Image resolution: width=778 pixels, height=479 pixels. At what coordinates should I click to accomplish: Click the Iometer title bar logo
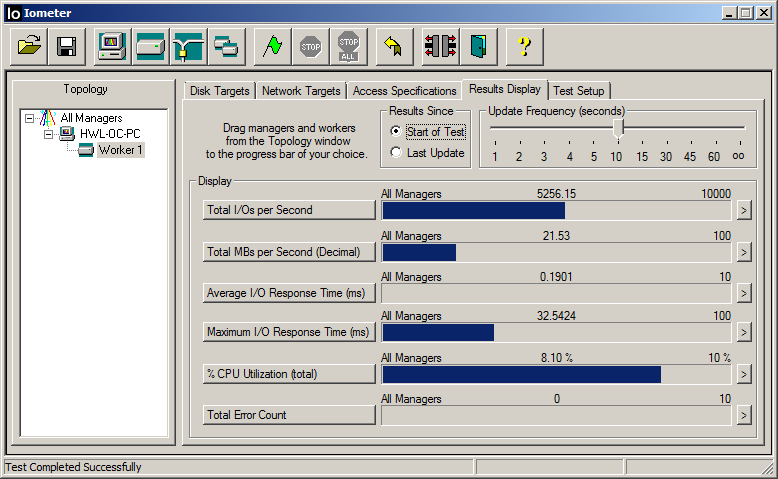13,13
